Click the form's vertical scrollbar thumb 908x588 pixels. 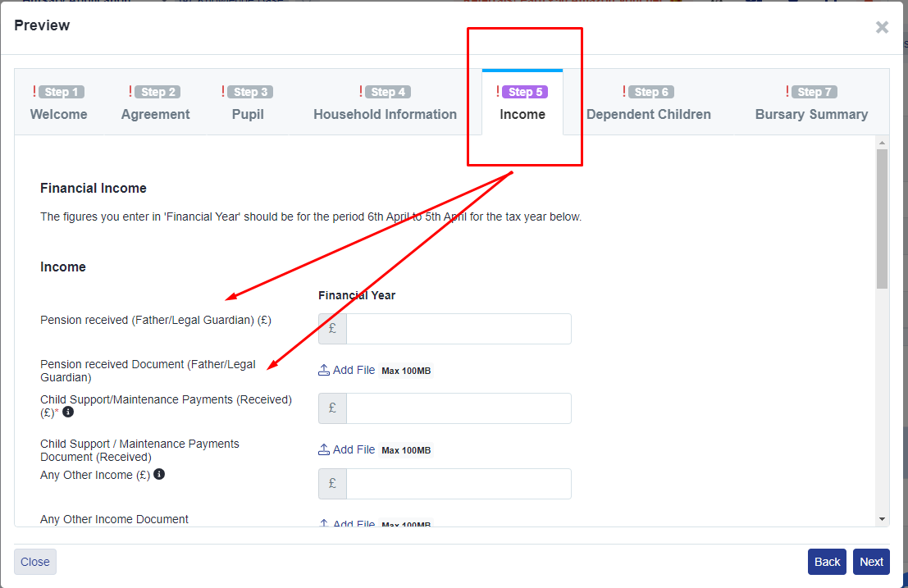[x=882, y=219]
